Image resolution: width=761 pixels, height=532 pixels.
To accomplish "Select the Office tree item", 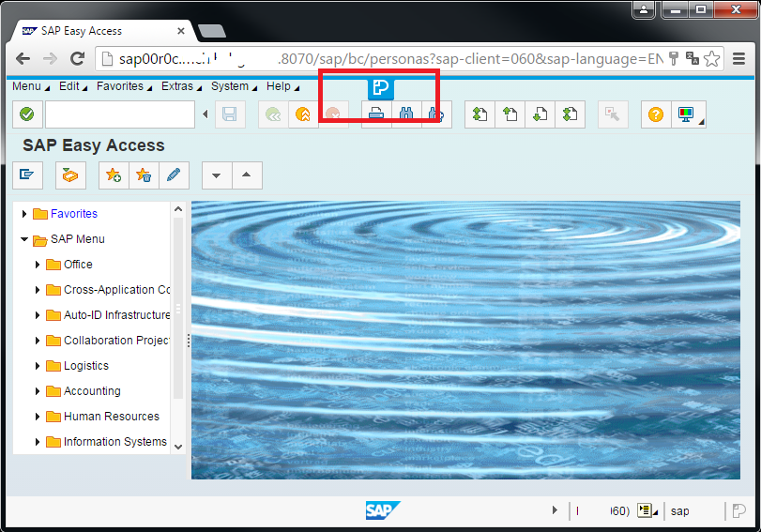I will pos(78,264).
